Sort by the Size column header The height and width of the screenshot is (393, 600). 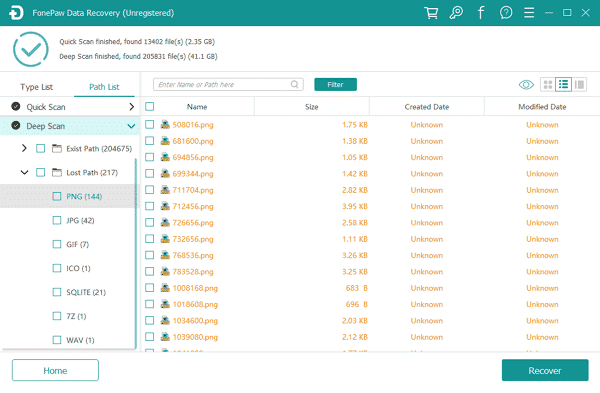point(311,107)
